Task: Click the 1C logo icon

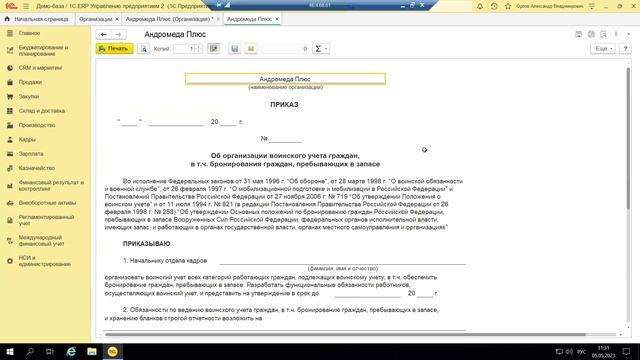Action: [11, 6]
